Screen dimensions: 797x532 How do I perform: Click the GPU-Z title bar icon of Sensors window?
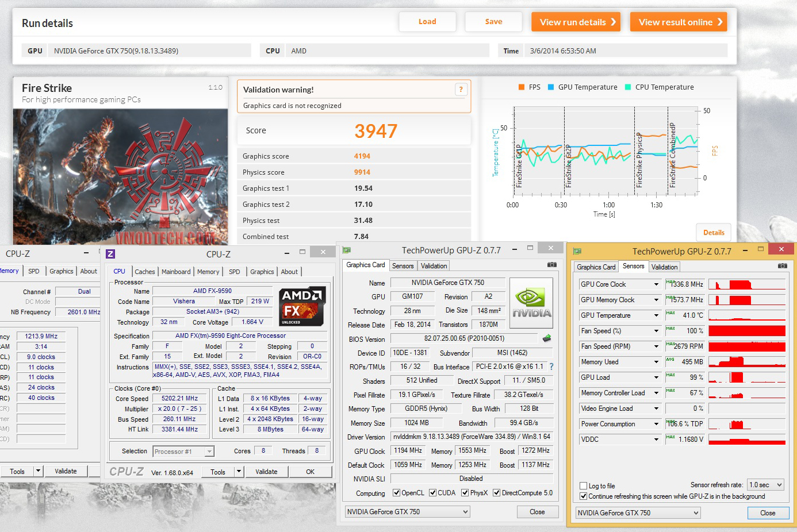point(577,251)
